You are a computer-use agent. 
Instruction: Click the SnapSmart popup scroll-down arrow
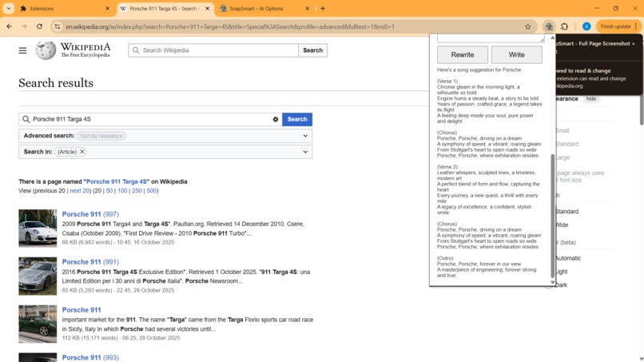click(552, 282)
